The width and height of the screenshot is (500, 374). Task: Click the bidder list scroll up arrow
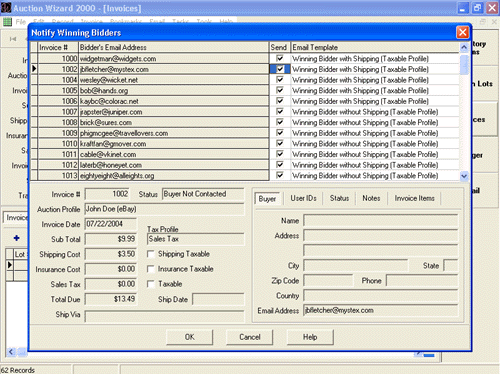[464, 48]
